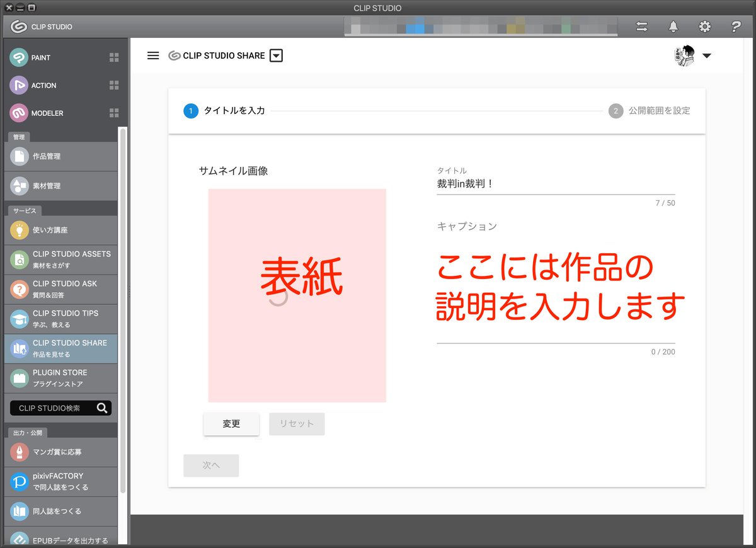Click the search magnifier icon
This screenshot has height=548, width=756.
tap(103, 408)
